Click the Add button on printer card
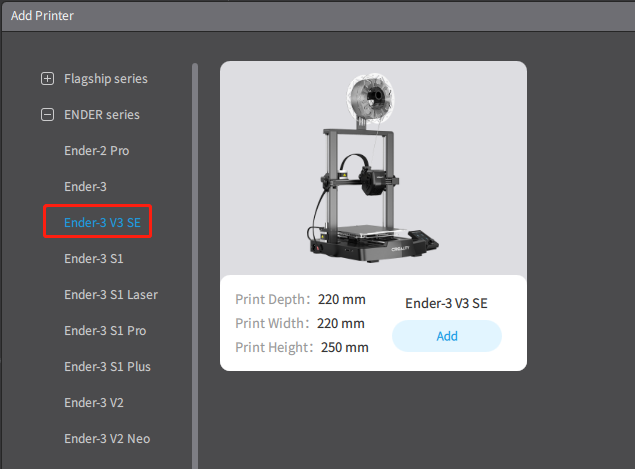 (447, 336)
